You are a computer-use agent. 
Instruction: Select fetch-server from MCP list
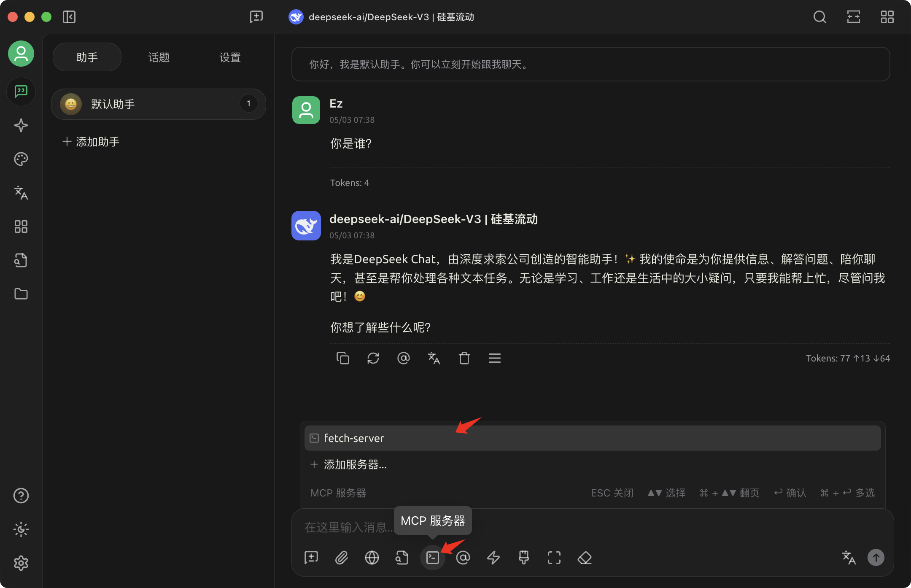tap(354, 438)
